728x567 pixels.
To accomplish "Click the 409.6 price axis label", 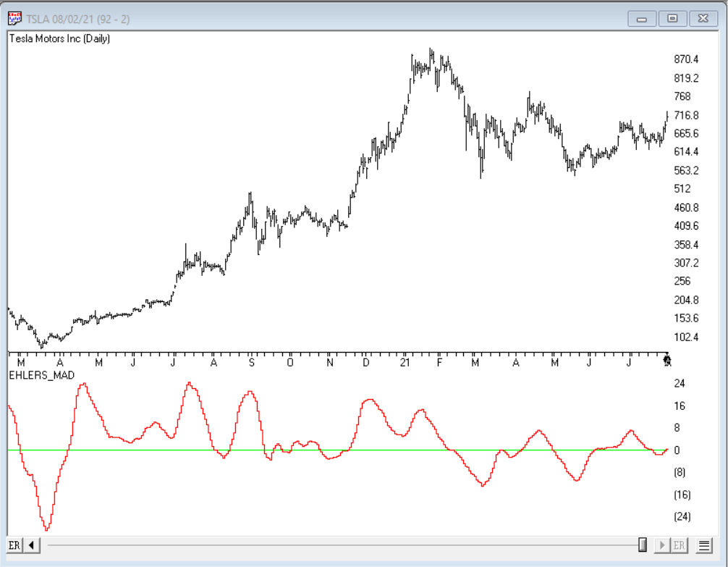I will [x=686, y=226].
